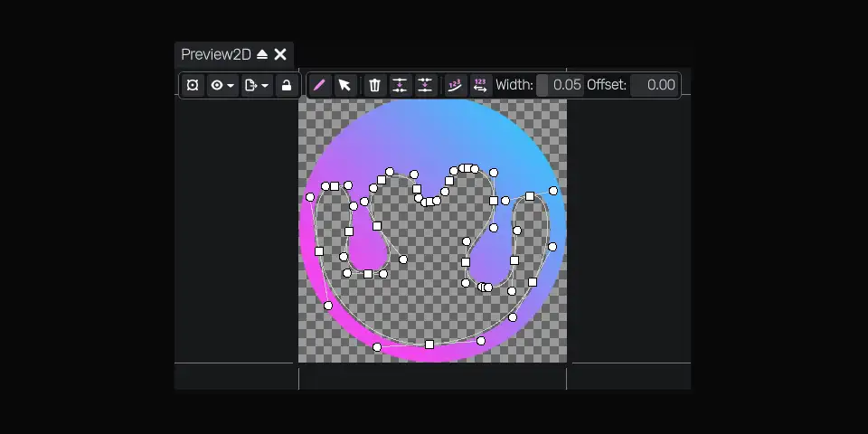
Task: Click the 123 swap arrows icon
Action: tap(480, 85)
